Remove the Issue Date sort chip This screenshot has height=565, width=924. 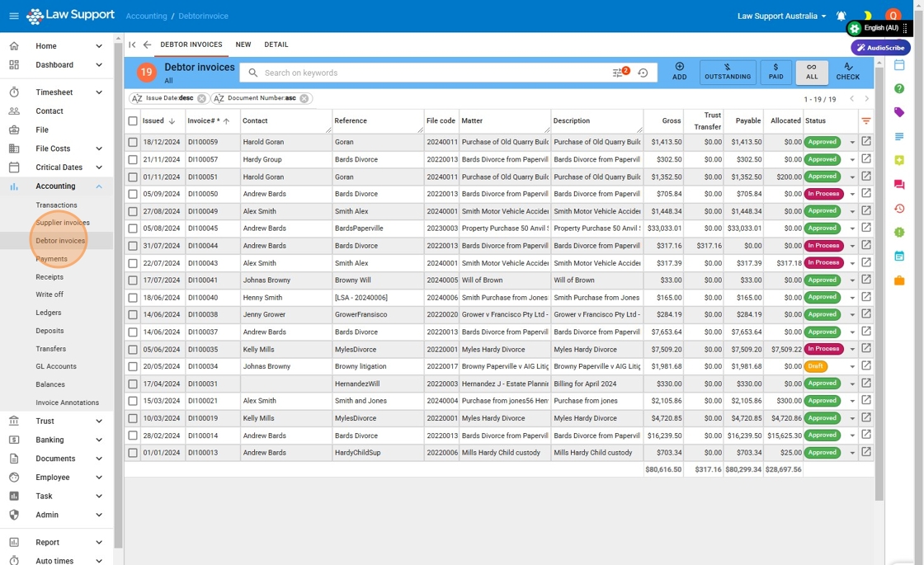201,98
